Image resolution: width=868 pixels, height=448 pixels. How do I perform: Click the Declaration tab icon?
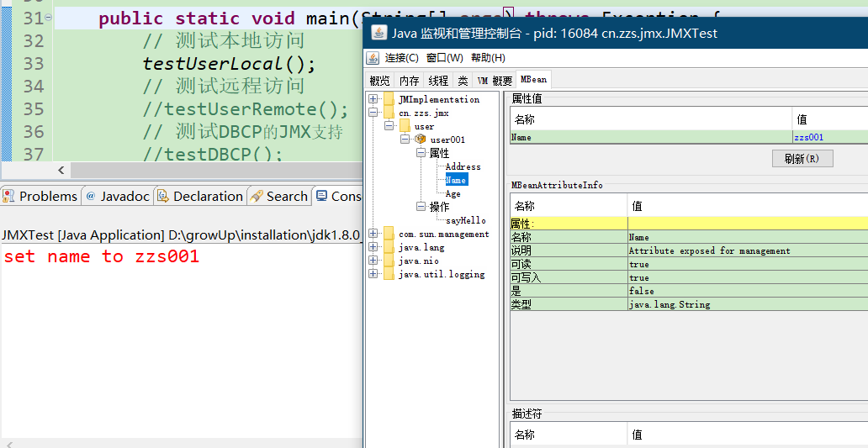click(x=163, y=196)
